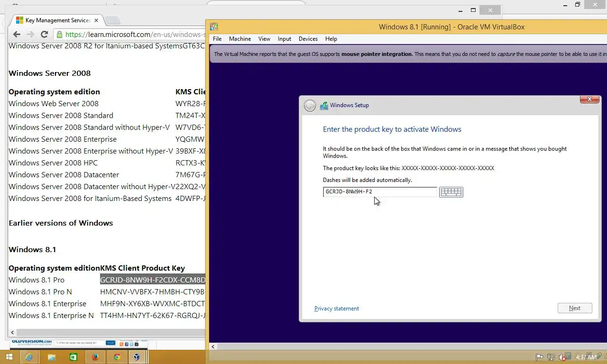The image size is (607, 364).
Task: Click the Next button in Windows Setup
Action: coord(575,308)
